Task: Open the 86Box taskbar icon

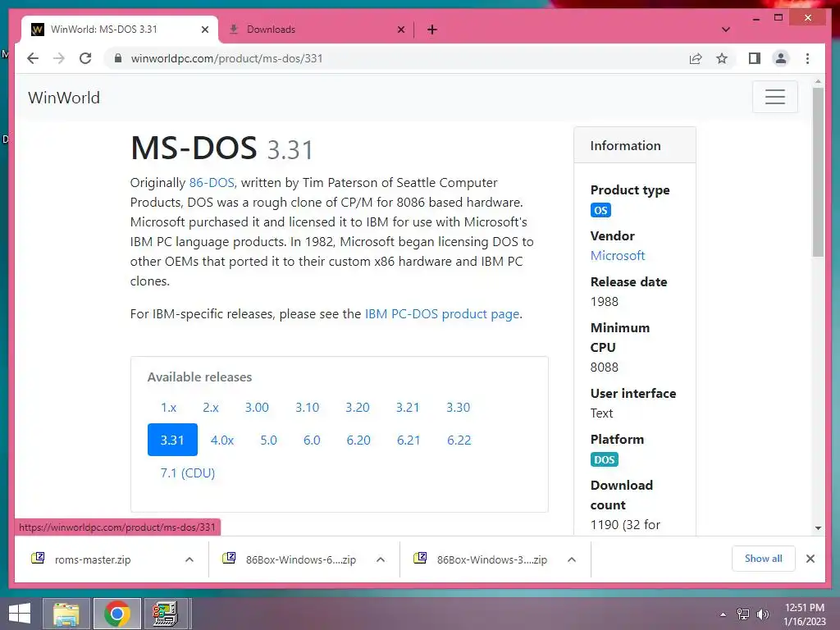Action: pos(165,614)
